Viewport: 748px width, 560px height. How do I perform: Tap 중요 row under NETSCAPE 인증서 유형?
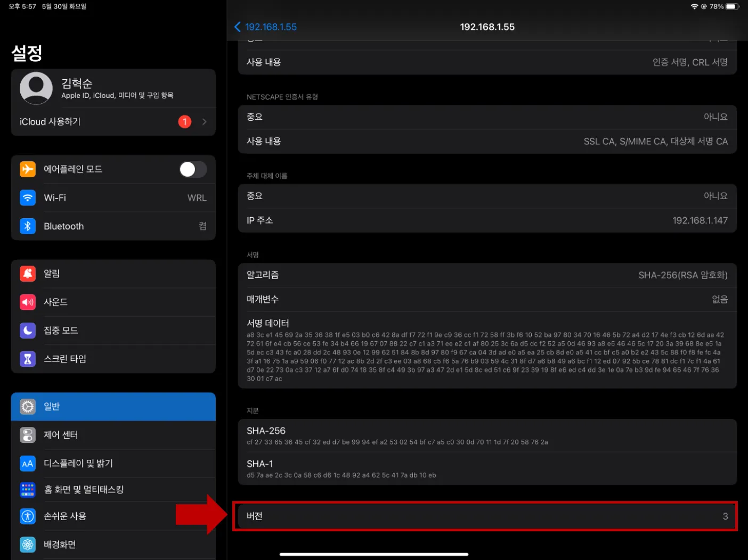(487, 117)
